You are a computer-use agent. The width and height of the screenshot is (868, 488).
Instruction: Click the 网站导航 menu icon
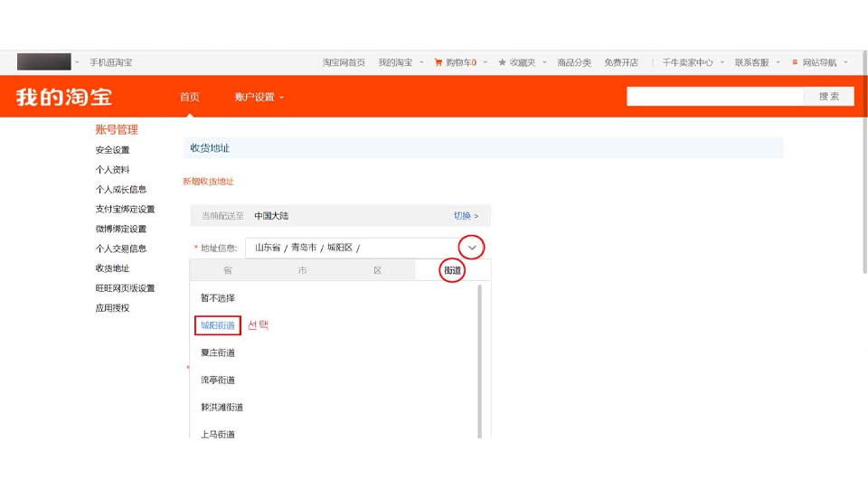coord(795,62)
